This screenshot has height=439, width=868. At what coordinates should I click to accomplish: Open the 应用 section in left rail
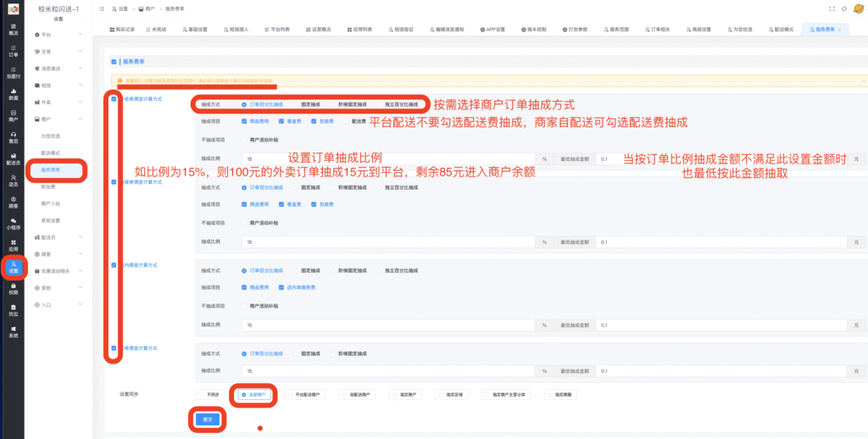[x=14, y=245]
